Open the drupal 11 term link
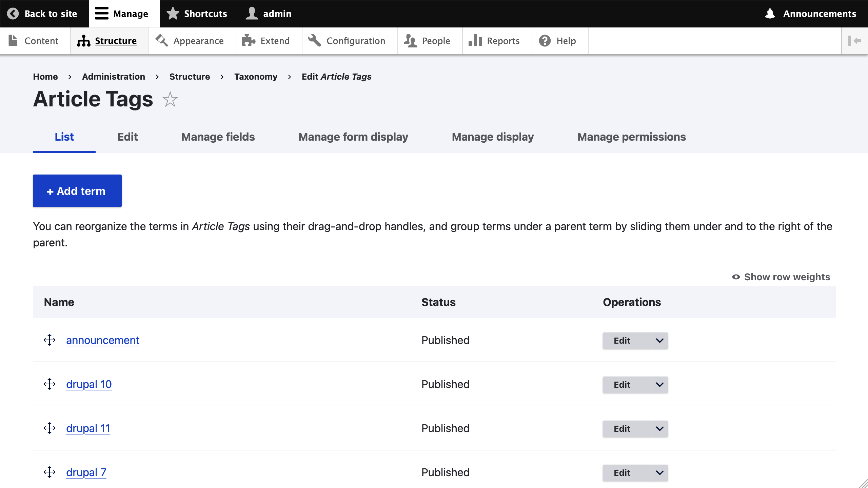The height and width of the screenshot is (488, 868). pos(88,428)
